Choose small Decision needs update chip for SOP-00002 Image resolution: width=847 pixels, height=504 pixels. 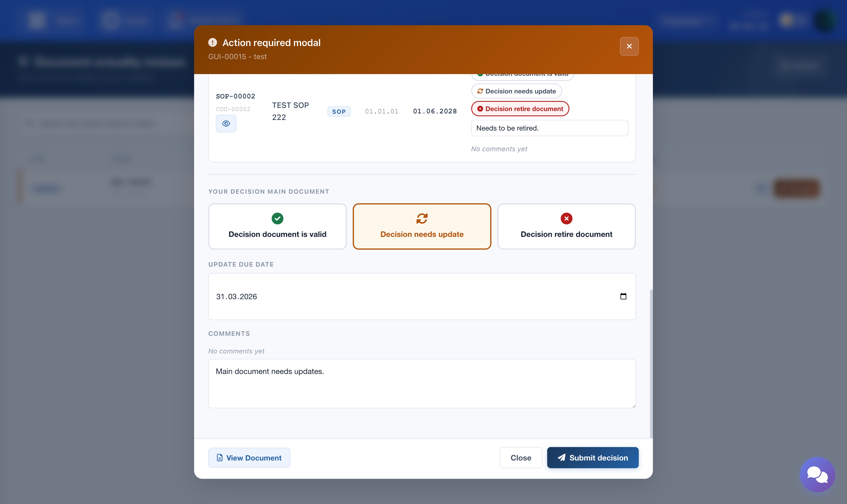click(516, 91)
